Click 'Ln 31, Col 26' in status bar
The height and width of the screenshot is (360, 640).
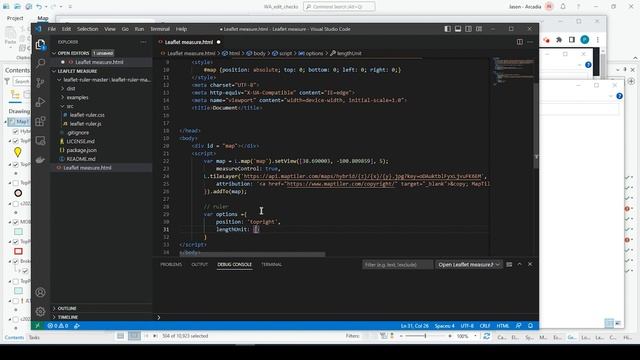(x=415, y=326)
